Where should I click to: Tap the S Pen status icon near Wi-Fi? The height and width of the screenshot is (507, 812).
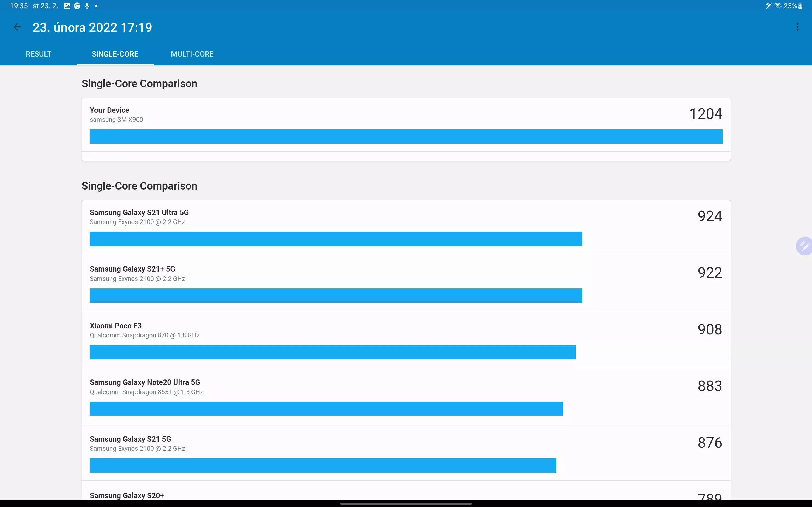(769, 6)
